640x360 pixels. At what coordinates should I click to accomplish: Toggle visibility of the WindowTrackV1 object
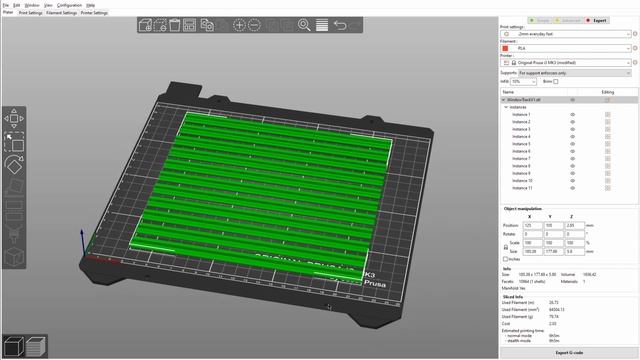(572, 100)
